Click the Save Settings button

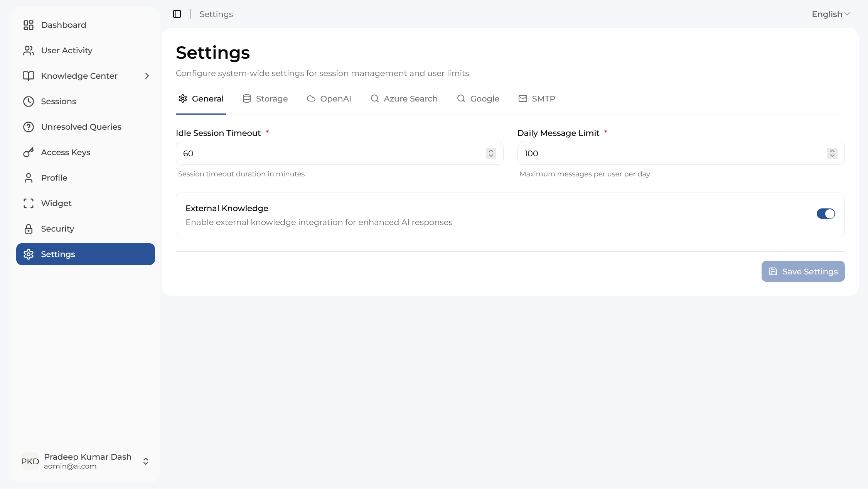coord(803,271)
